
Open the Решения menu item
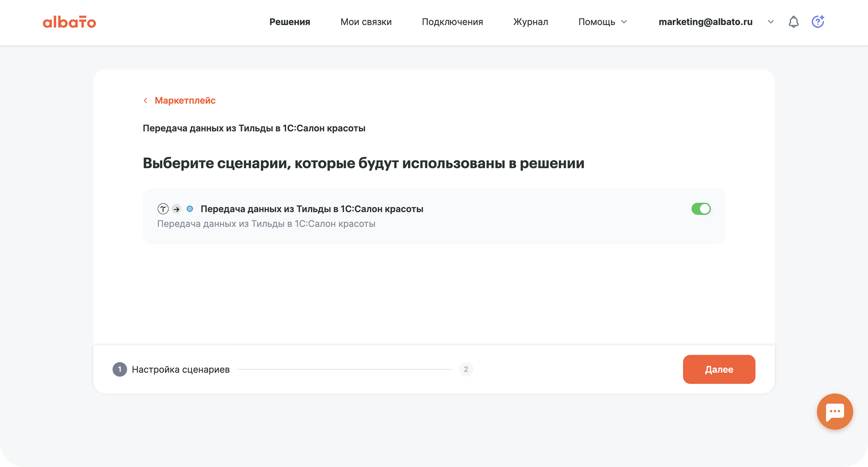point(290,22)
